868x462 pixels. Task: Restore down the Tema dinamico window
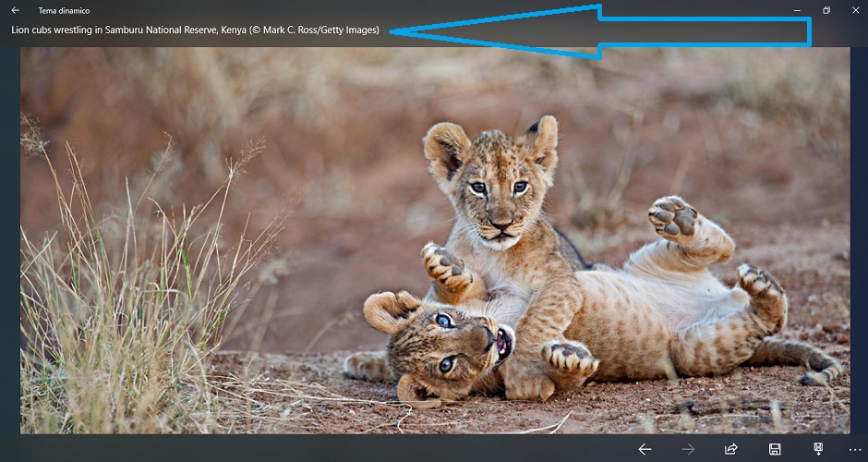pos(826,10)
